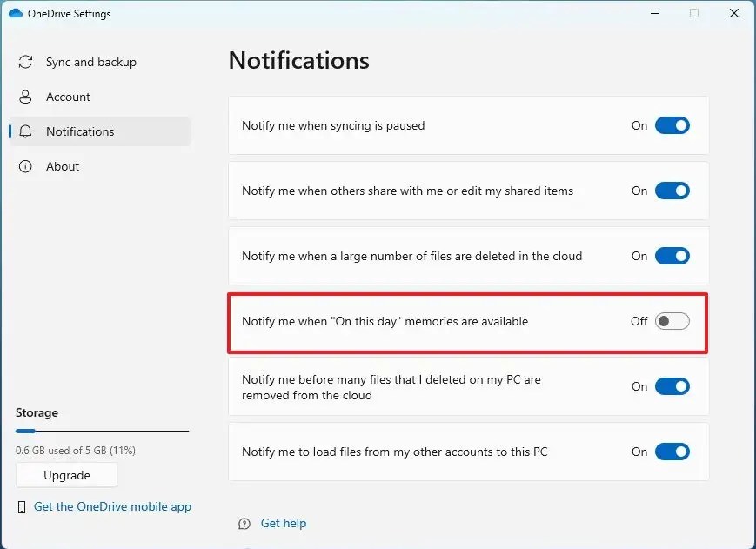Click the Upgrade button
This screenshot has height=549, width=756.
(66, 475)
